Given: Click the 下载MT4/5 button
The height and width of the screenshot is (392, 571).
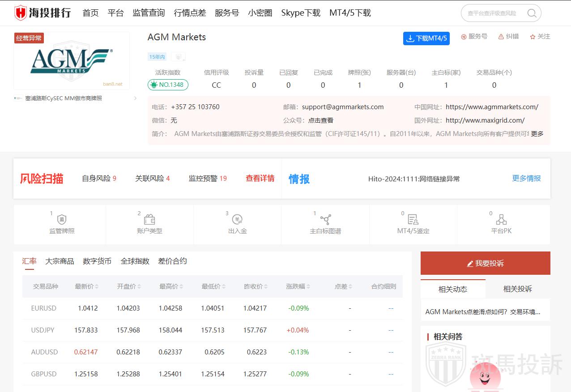Looking at the screenshot, I should [426, 38].
